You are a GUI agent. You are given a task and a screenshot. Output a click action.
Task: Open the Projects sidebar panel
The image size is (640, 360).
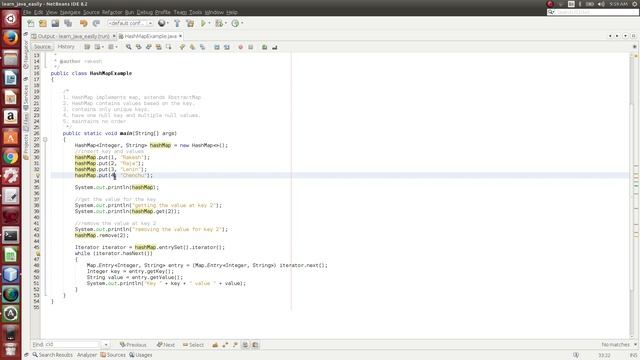pyautogui.click(x=26, y=146)
